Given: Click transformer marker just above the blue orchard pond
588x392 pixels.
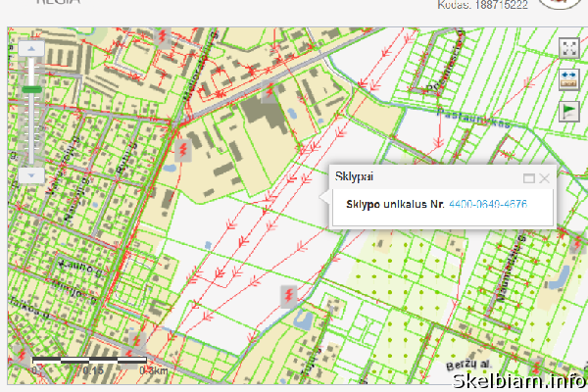Looking at the screenshot, I should coord(288,296).
